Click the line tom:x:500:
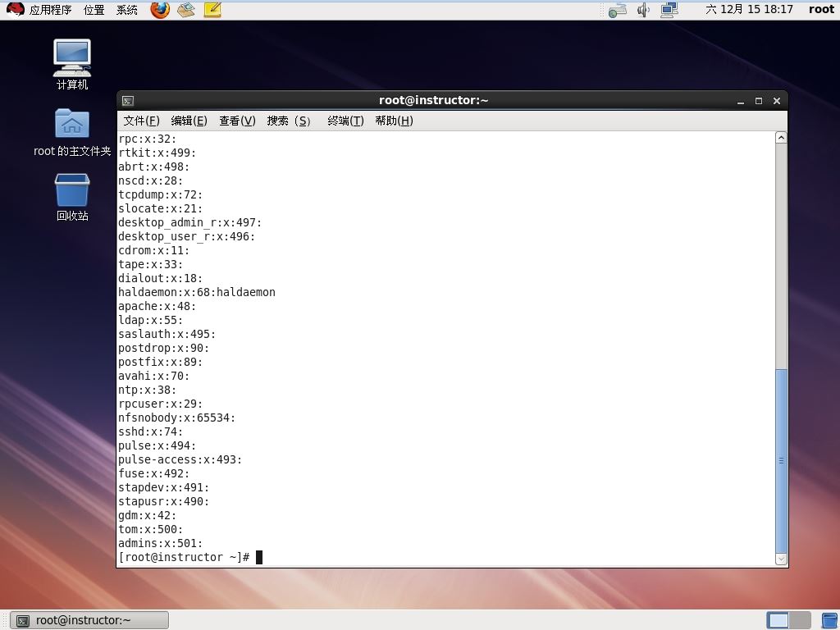This screenshot has width=840, height=630. click(x=151, y=529)
